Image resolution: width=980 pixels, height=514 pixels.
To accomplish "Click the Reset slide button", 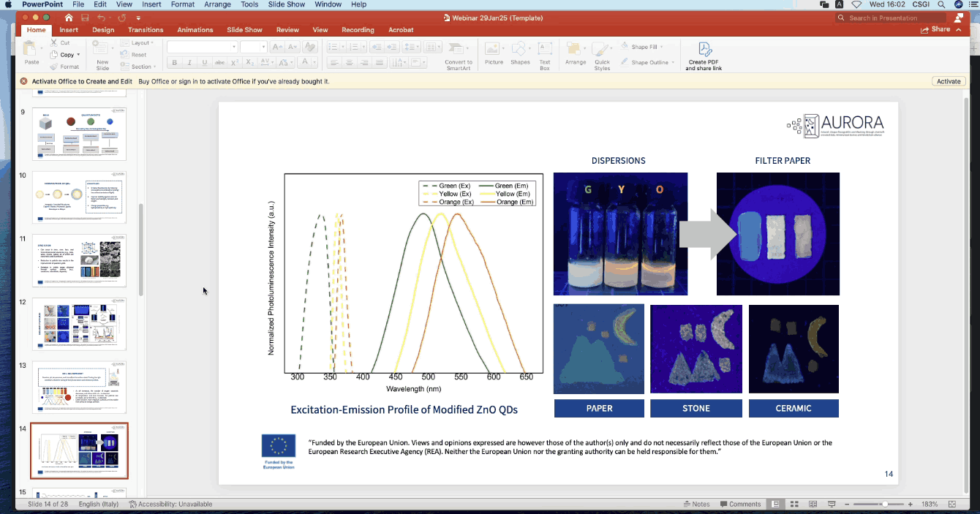I will (x=135, y=55).
